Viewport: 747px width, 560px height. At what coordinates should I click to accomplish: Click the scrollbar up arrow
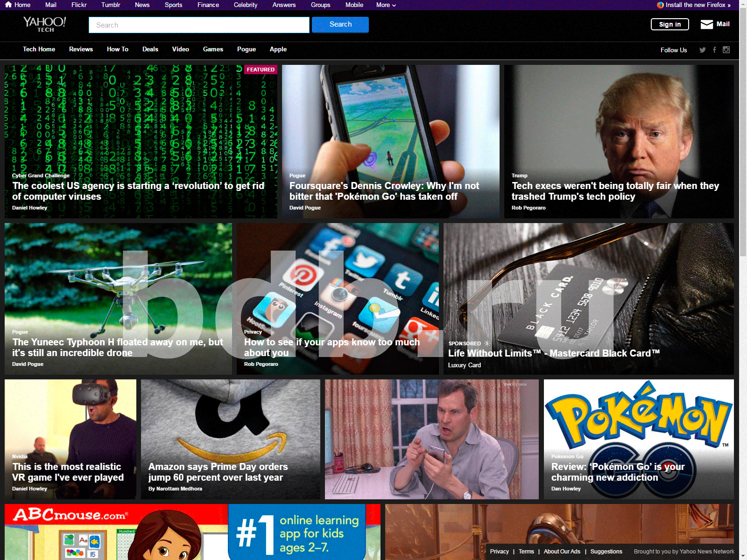pos(743,5)
